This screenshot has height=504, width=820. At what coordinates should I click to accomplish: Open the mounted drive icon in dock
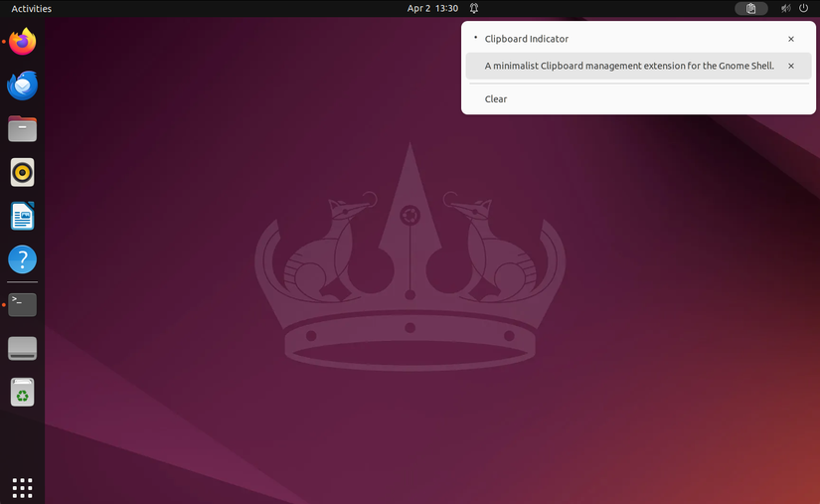(23, 348)
